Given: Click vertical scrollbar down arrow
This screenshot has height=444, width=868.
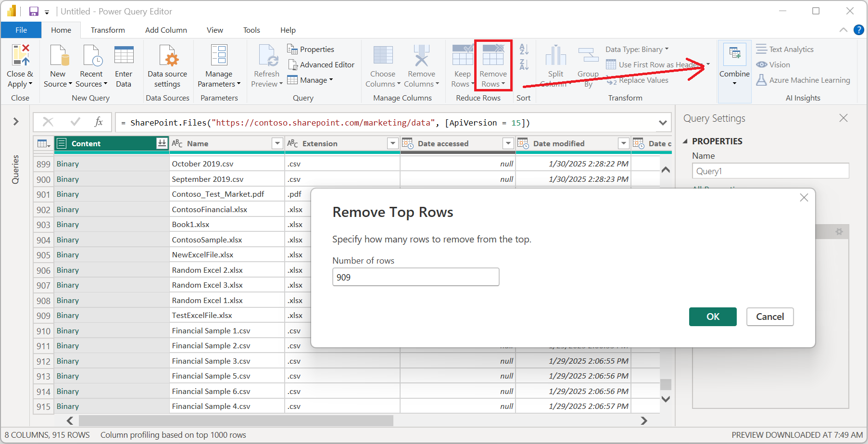Looking at the screenshot, I should click(x=666, y=399).
